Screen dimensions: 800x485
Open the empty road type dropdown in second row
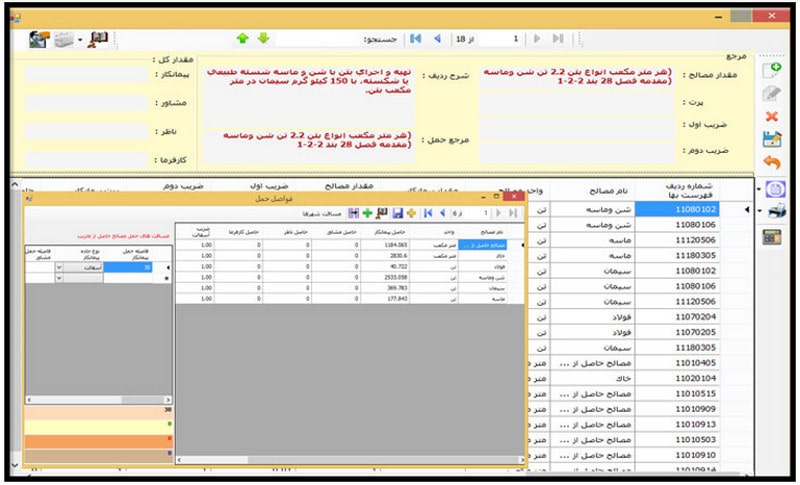coord(59,278)
